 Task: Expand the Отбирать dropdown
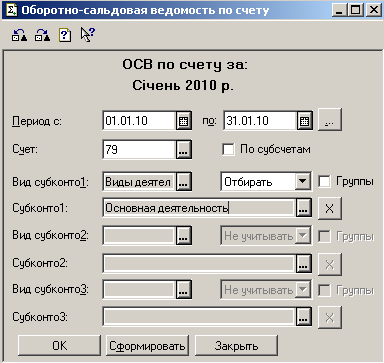click(x=303, y=182)
